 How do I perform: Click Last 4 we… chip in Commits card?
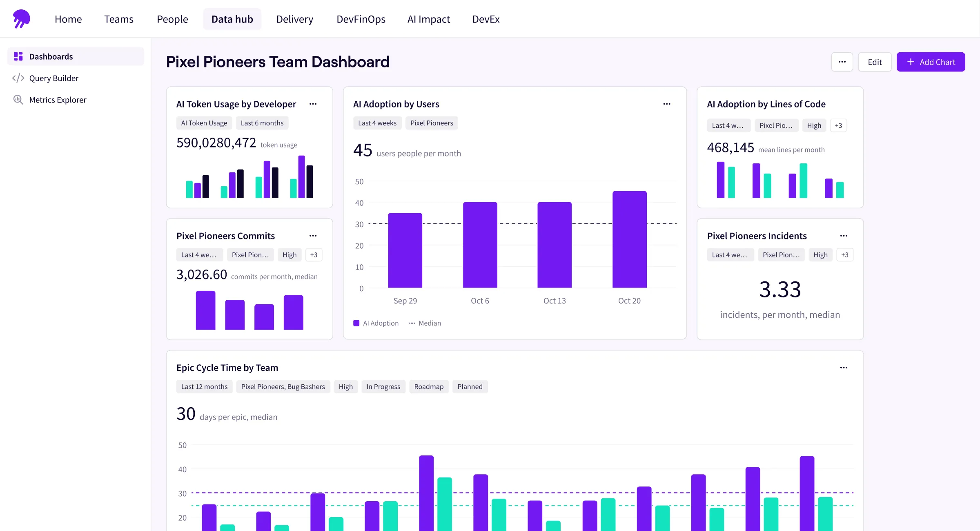[200, 255]
